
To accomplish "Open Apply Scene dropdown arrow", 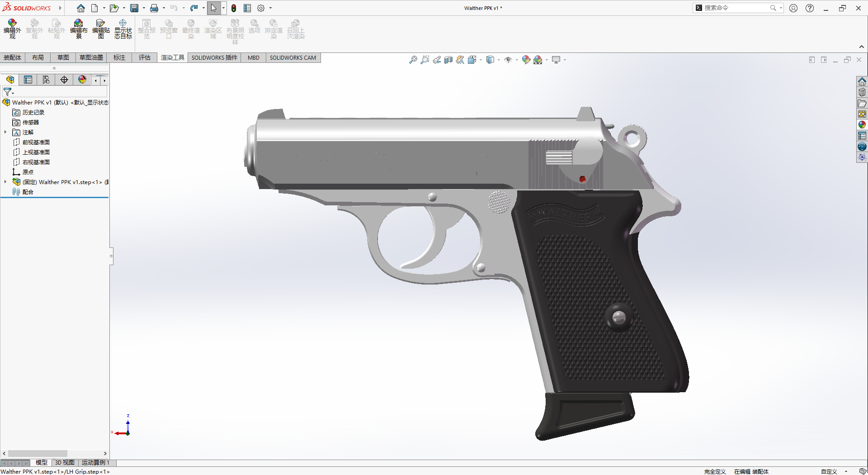I will [x=547, y=60].
